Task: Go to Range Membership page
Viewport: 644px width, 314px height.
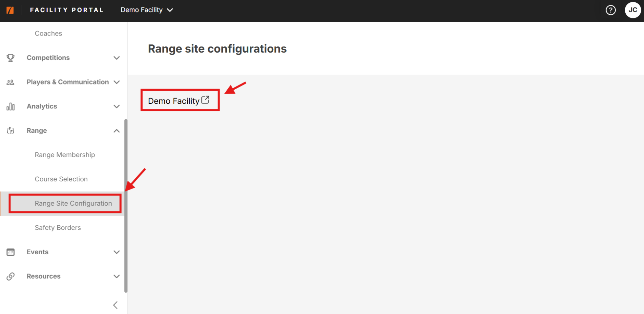Action: click(x=65, y=155)
